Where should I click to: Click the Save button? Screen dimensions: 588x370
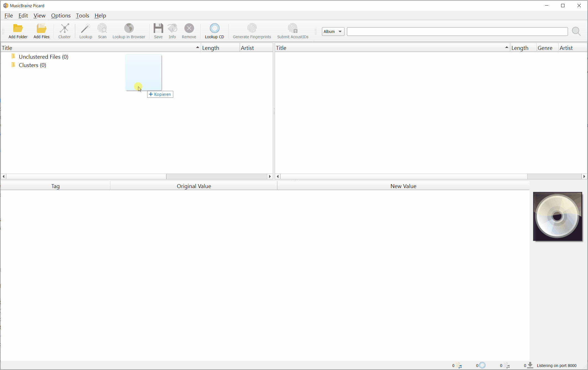click(158, 31)
